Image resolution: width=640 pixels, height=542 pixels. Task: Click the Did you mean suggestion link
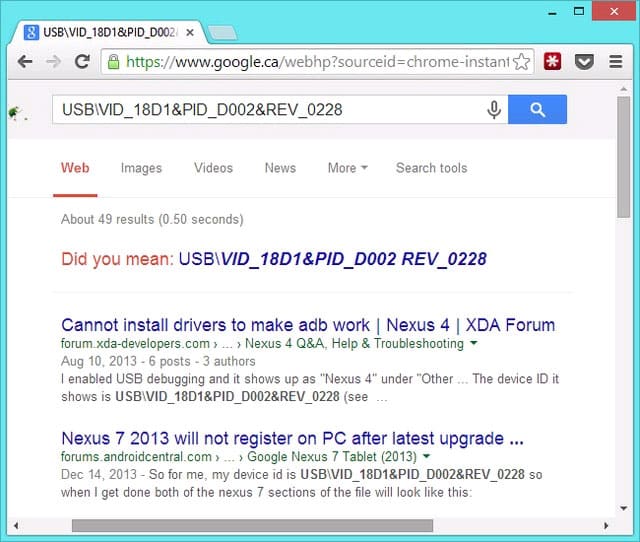tap(333, 259)
